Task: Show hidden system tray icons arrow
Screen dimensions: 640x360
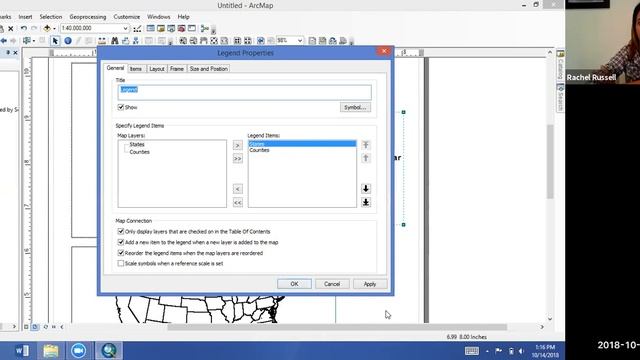Action: coord(487,351)
